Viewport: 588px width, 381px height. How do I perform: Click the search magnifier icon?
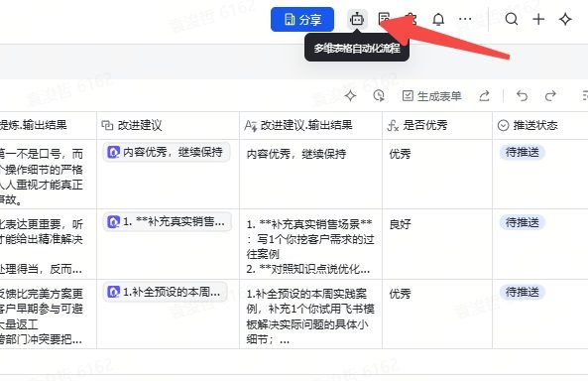(x=511, y=19)
